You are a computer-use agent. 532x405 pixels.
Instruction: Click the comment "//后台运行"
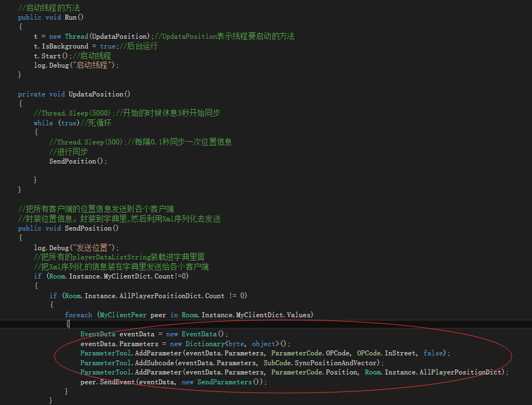coord(138,46)
